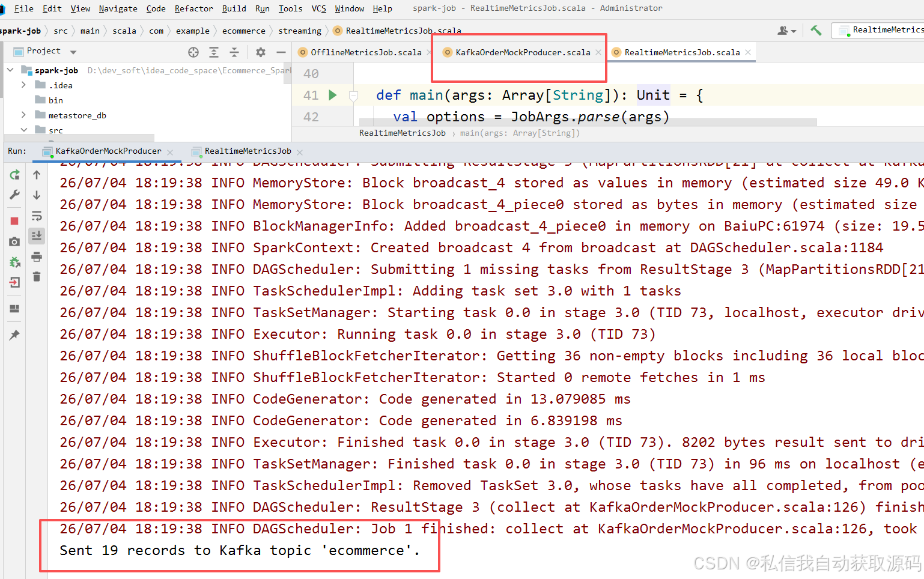This screenshot has height=579, width=924.
Task: Click line number 42 in gutter
Action: [311, 117]
